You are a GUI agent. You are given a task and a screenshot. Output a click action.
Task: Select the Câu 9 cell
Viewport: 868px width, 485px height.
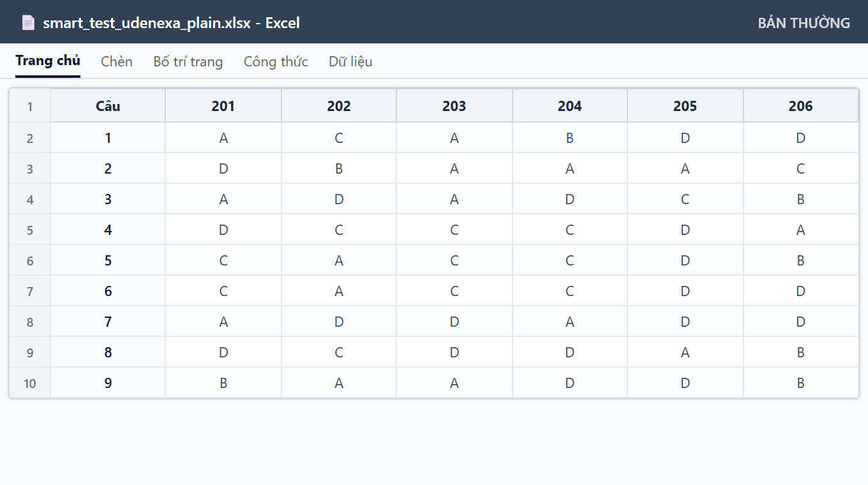(x=108, y=383)
